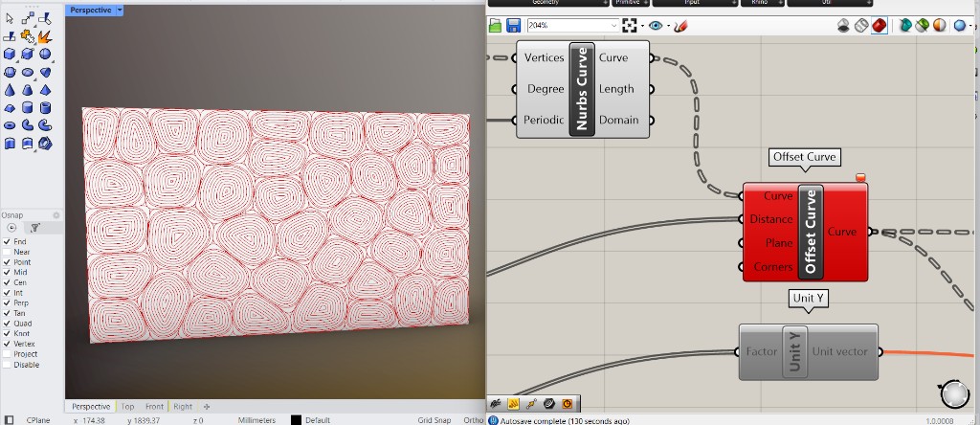Expand the Primitive panel plus button
The height and width of the screenshot is (425, 980).
[x=644, y=3]
